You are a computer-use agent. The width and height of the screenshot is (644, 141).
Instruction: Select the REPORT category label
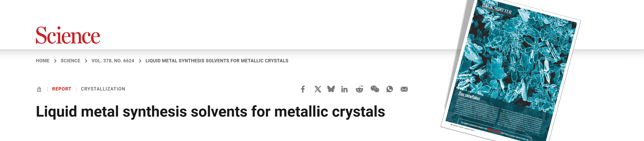pos(62,89)
